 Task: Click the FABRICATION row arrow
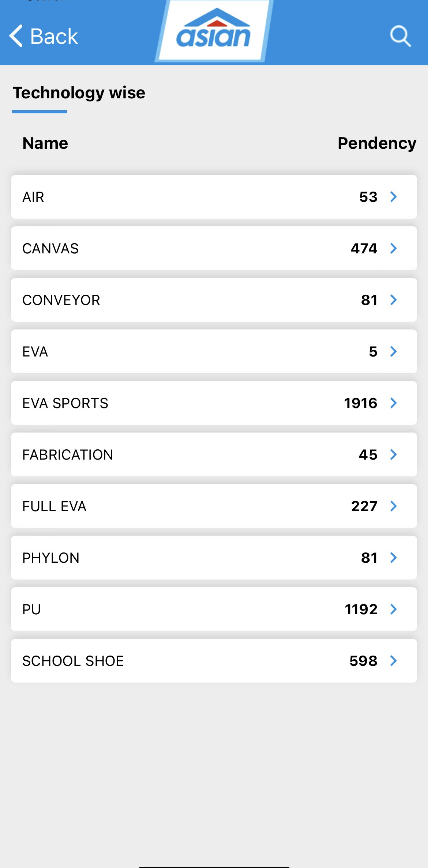(x=394, y=454)
